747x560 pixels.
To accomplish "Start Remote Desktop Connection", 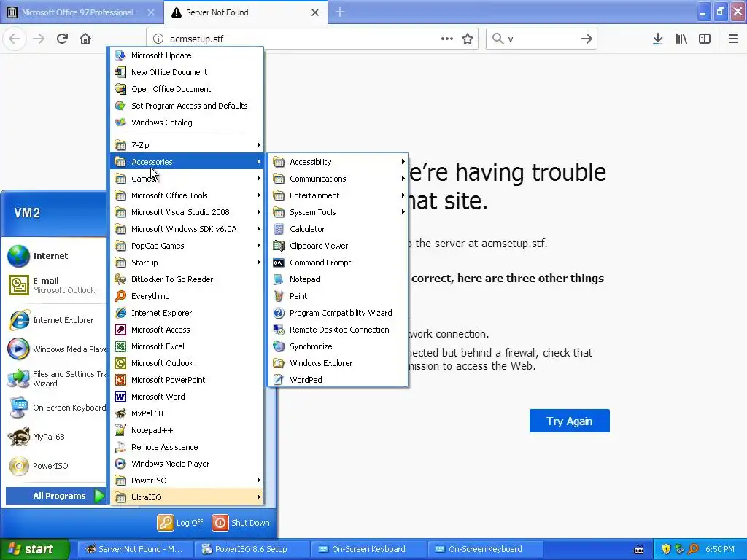I will point(338,330).
